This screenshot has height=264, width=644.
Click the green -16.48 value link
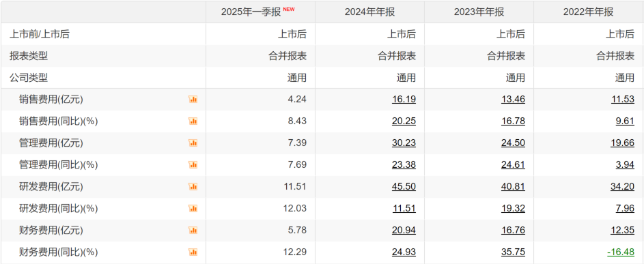(x=620, y=252)
